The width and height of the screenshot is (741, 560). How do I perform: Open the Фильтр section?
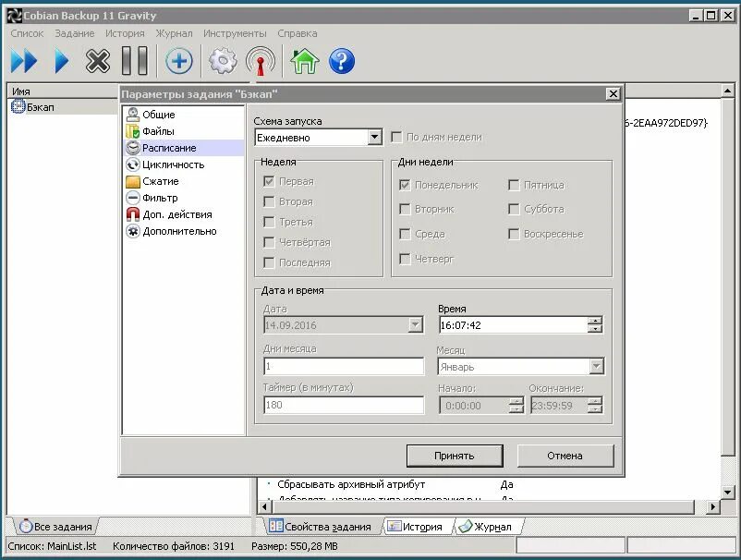click(160, 198)
